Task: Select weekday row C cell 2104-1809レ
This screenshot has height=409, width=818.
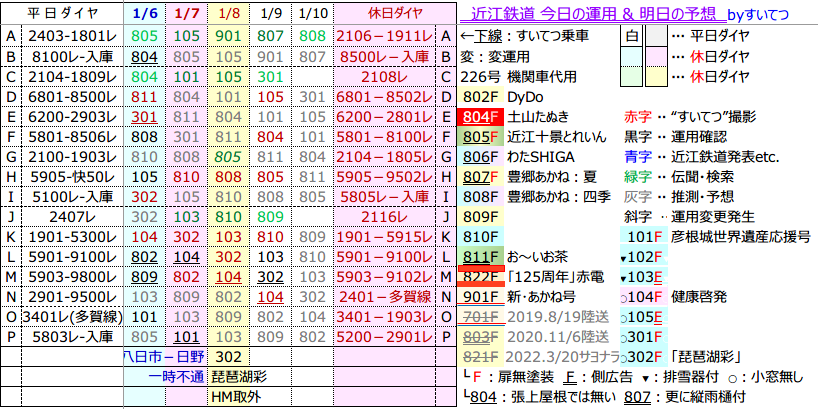Action: tap(73, 77)
